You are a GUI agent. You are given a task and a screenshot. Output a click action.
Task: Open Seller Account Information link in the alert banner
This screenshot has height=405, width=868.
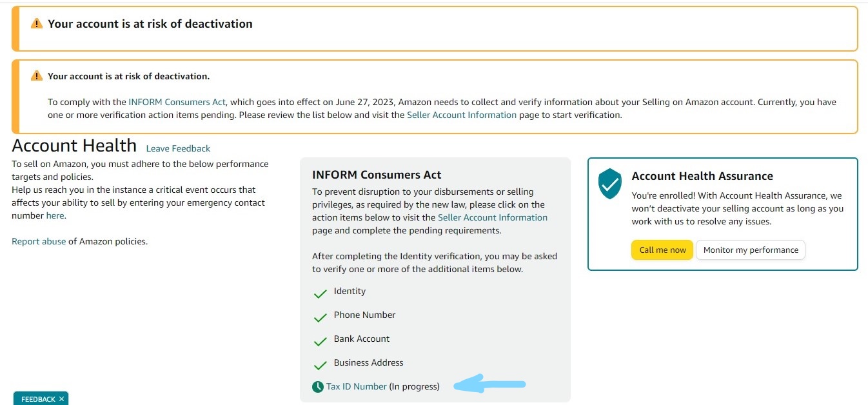point(462,115)
